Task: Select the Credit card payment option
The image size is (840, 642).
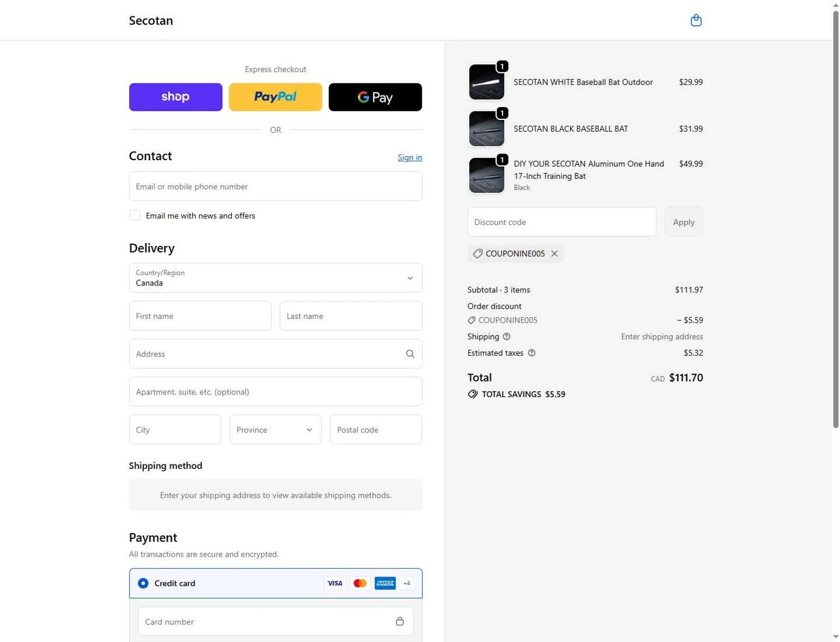Action: (x=143, y=583)
